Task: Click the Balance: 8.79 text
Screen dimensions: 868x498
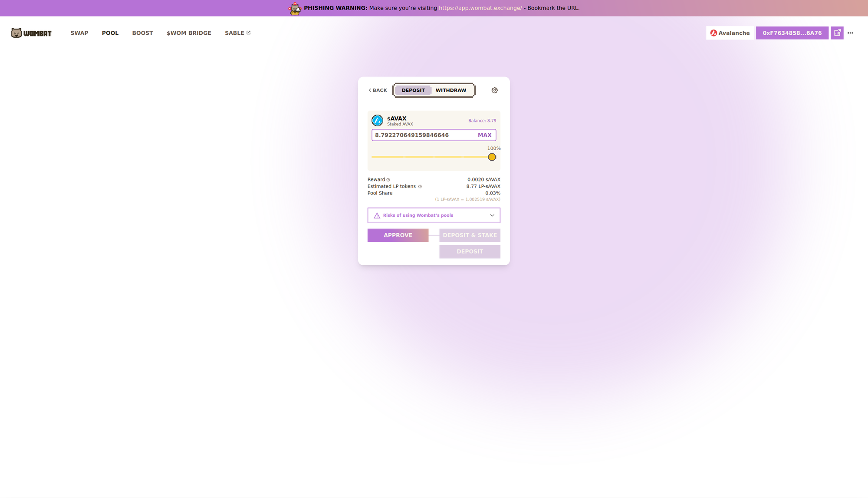Action: click(482, 121)
